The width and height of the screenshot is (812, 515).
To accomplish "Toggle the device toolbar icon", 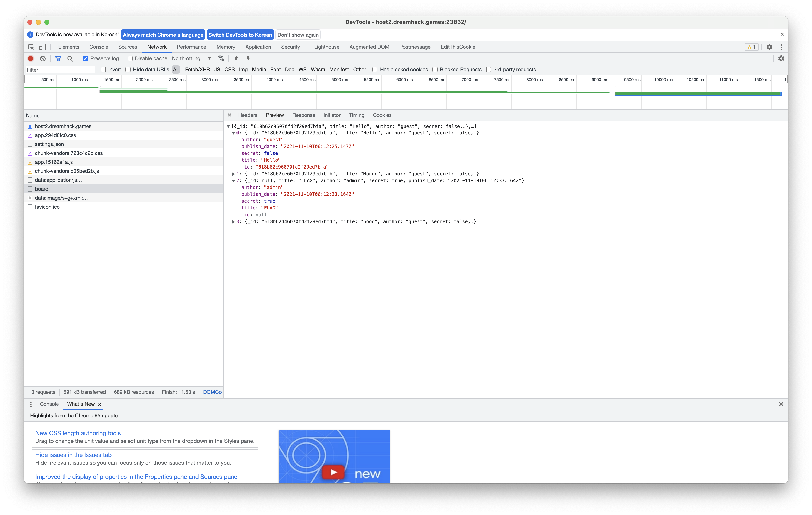I will click(x=42, y=47).
